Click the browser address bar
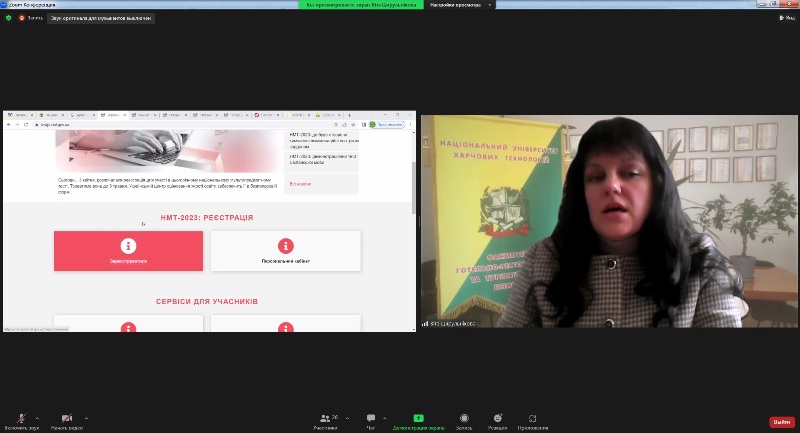The height and width of the screenshot is (433, 800). (x=194, y=124)
